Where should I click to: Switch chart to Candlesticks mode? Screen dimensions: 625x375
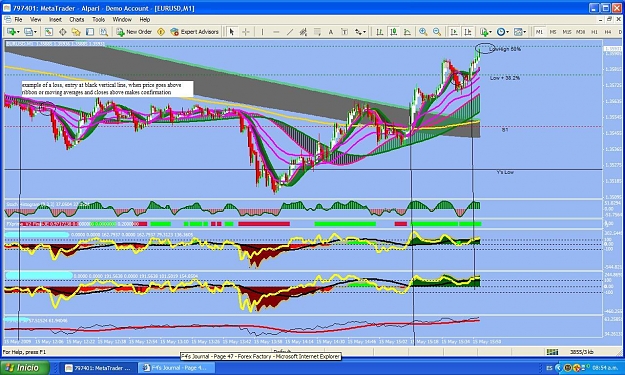click(x=393, y=32)
